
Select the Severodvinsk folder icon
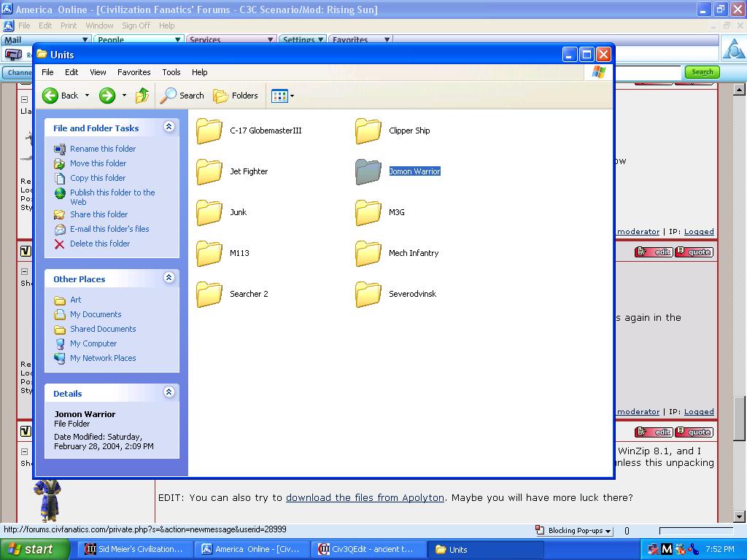pos(368,295)
